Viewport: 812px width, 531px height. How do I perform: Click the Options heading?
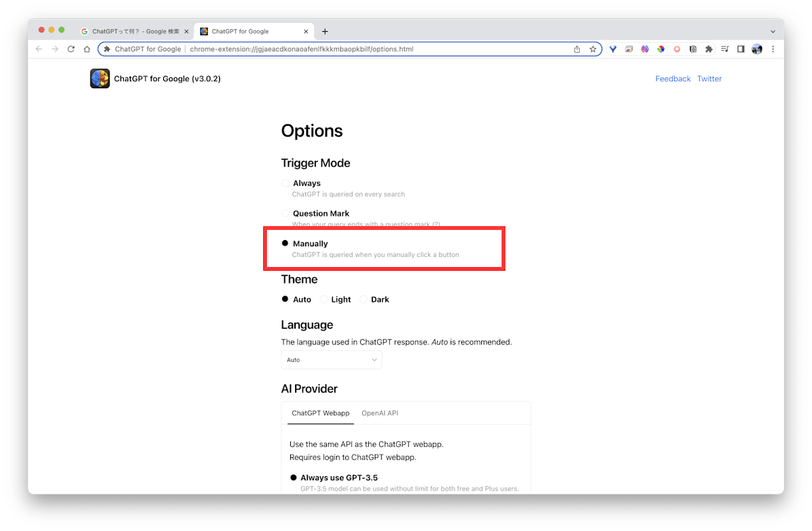coord(312,131)
